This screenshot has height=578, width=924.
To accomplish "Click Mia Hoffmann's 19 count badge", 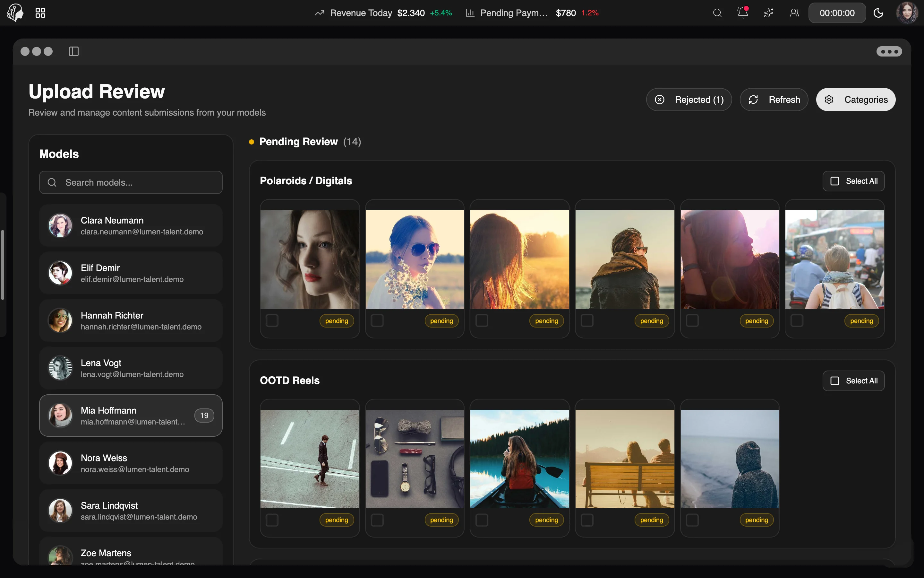I will click(204, 416).
